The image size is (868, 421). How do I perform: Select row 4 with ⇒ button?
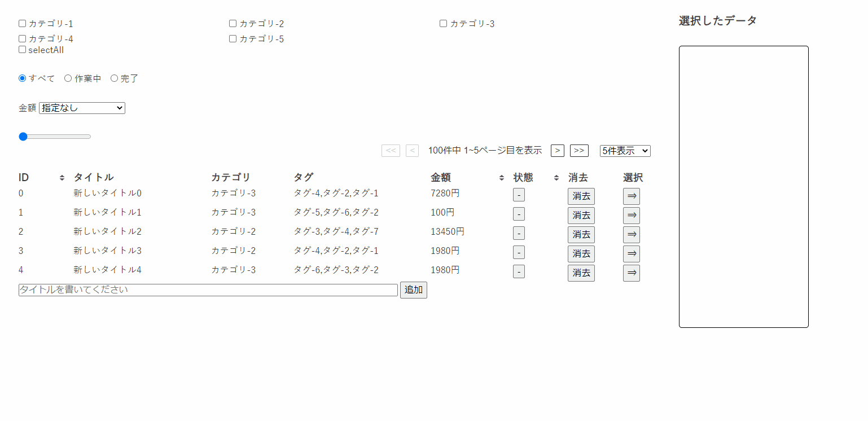coord(632,273)
